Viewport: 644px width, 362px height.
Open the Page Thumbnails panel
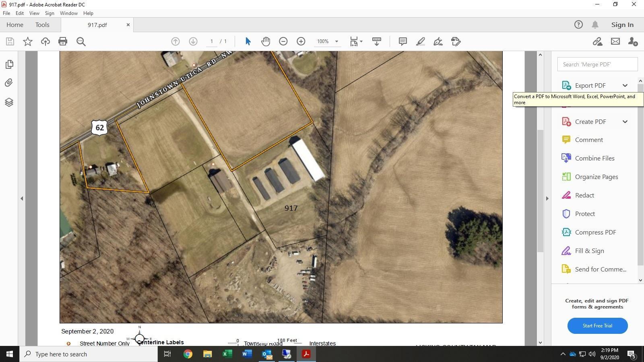9,64
